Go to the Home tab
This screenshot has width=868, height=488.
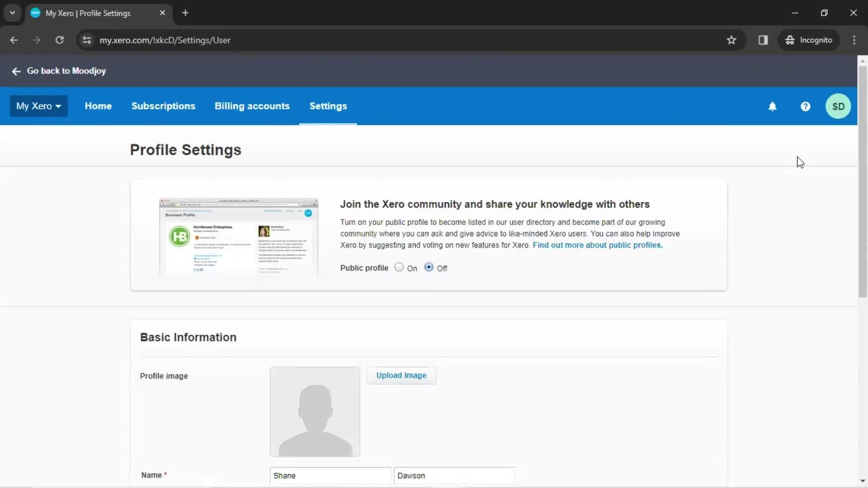98,106
